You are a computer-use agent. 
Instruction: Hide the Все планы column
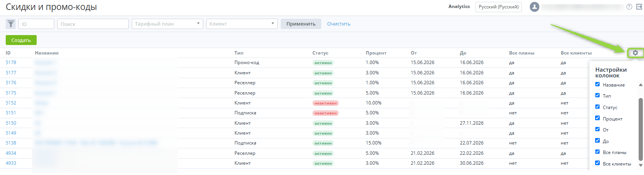click(597, 152)
